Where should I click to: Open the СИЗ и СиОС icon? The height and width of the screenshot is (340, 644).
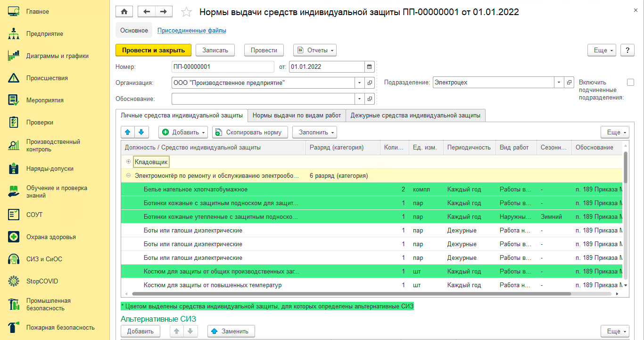(14, 259)
